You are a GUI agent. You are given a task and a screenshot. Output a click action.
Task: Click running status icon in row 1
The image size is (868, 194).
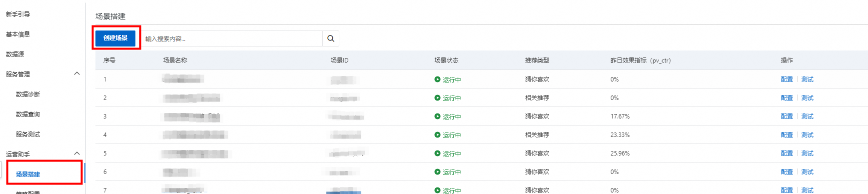(x=438, y=79)
